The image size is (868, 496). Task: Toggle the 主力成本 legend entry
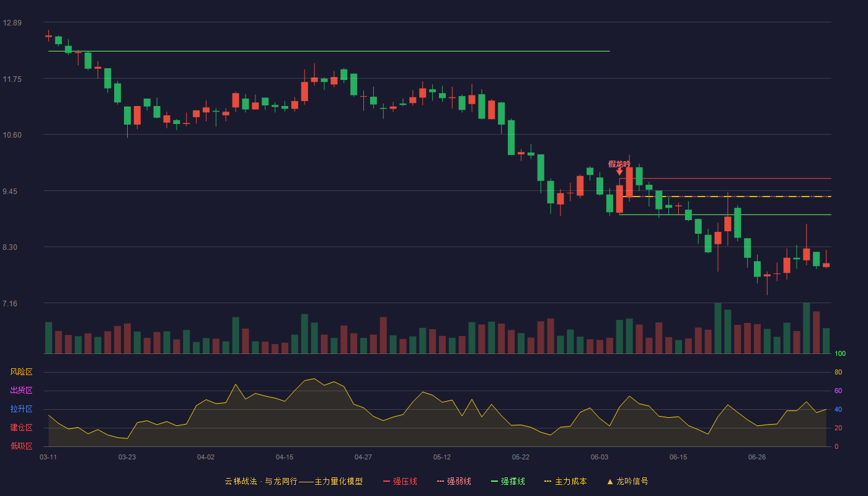coord(565,481)
